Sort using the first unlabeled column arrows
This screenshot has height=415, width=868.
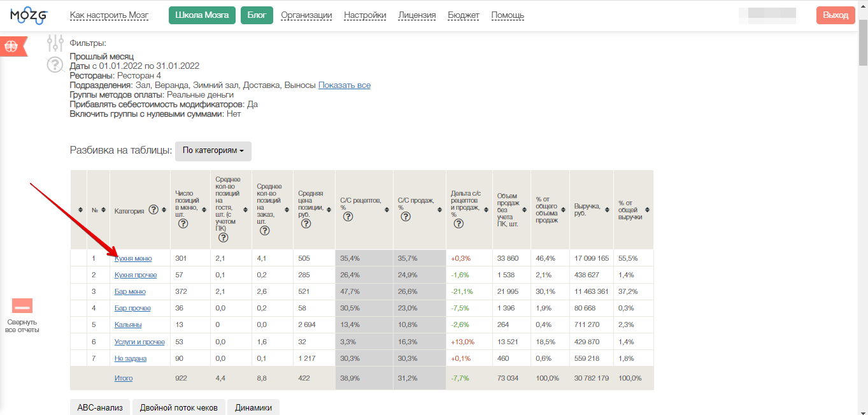[x=80, y=210]
